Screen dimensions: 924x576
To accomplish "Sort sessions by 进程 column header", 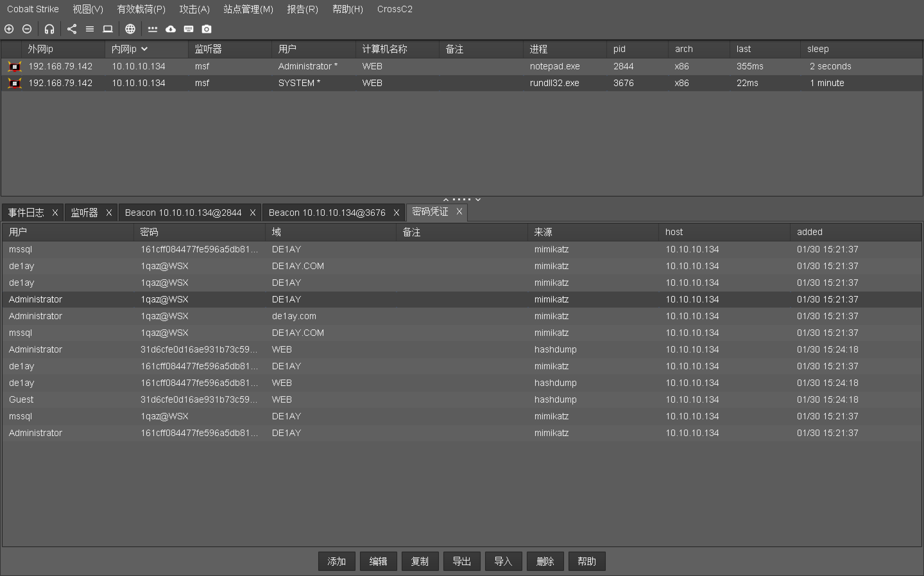I will (565, 49).
